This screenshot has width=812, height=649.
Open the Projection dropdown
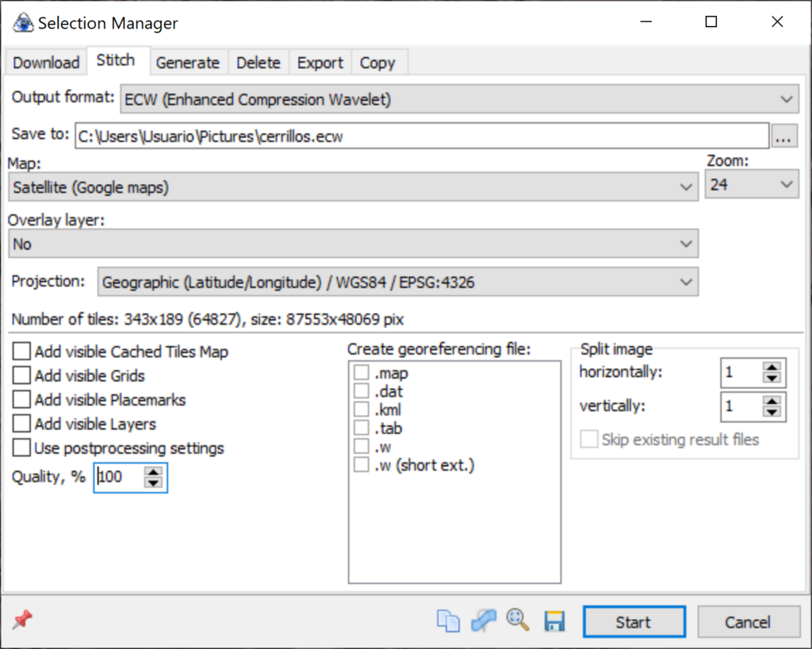[x=398, y=282]
